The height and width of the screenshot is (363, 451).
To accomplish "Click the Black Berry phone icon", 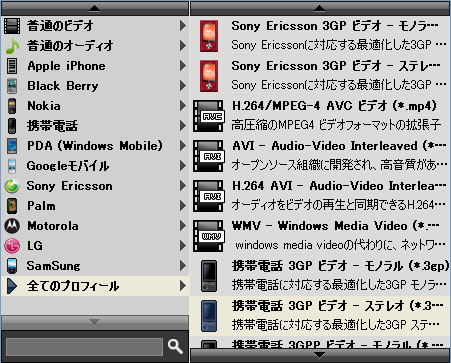I will click(12, 86).
